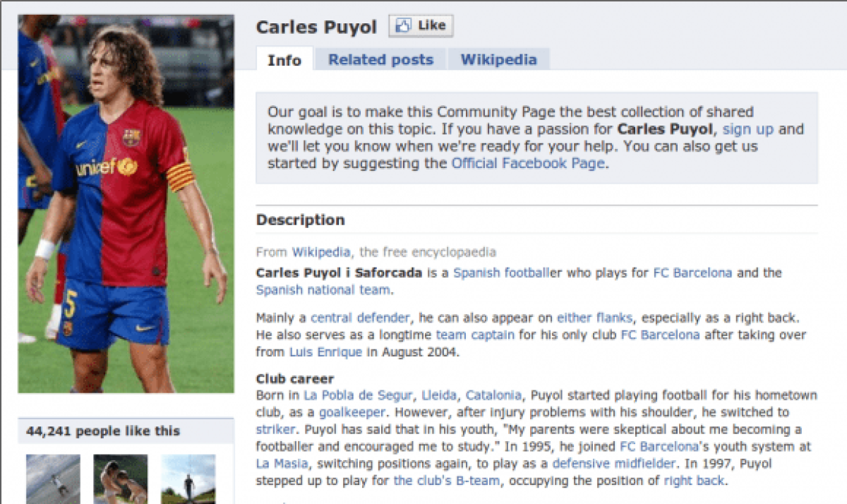This screenshot has width=847, height=504.
Task: Open the third fan thumbnail photo
Action: coord(188,479)
